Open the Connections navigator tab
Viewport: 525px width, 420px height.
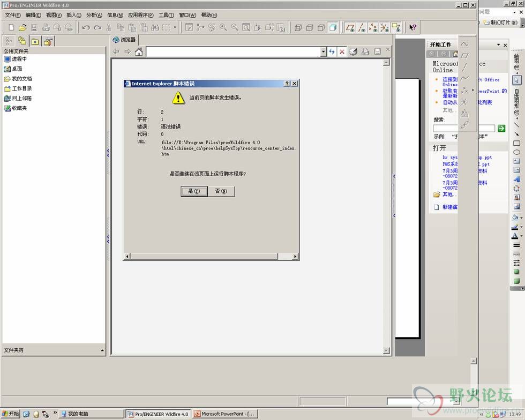pyautogui.click(x=48, y=42)
